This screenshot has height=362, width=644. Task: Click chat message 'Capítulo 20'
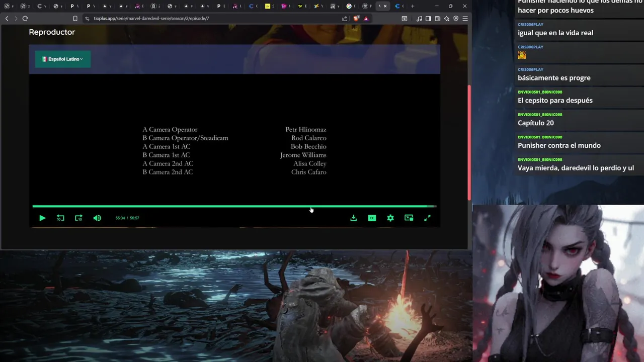[536, 123]
